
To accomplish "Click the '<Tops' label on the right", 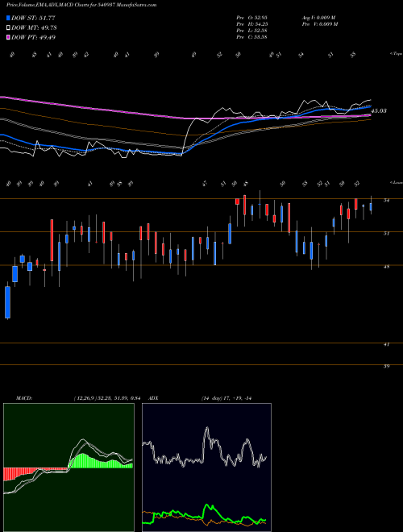I will click(x=397, y=54).
